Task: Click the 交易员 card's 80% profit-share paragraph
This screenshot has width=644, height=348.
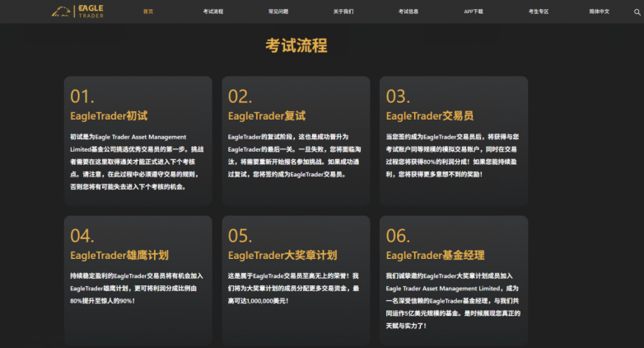Action: [x=452, y=156]
